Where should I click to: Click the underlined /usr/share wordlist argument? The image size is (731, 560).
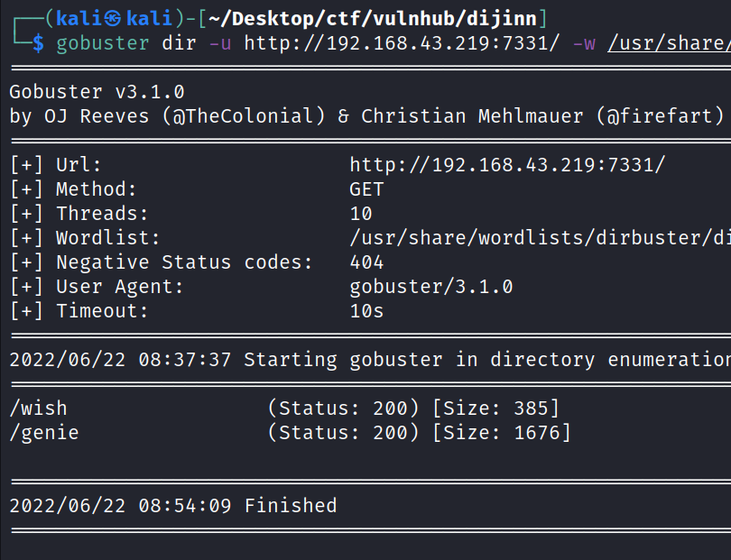point(668,43)
